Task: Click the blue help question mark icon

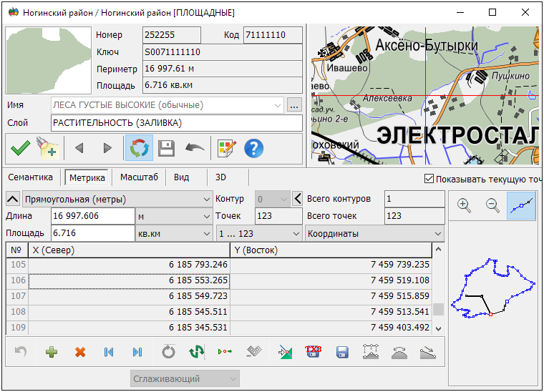Action: [x=253, y=148]
